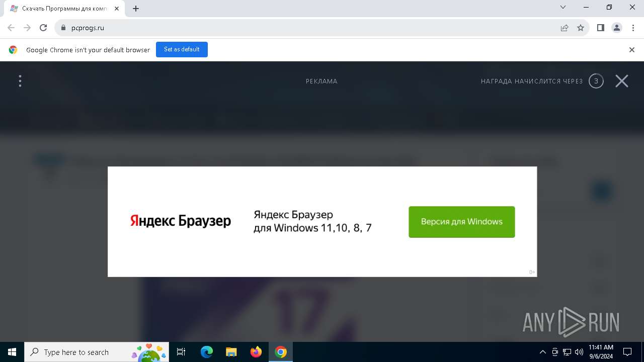Click the Chrome logo in the info bar

(x=13, y=50)
